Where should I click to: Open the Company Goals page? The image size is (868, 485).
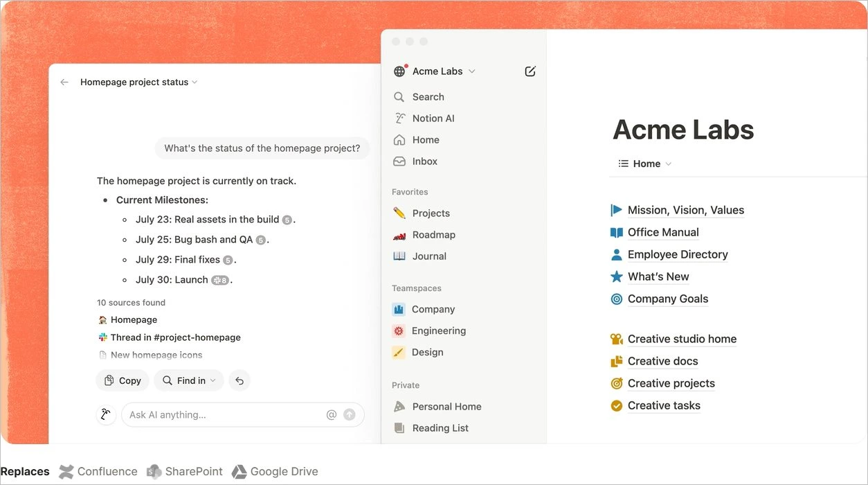click(x=668, y=299)
